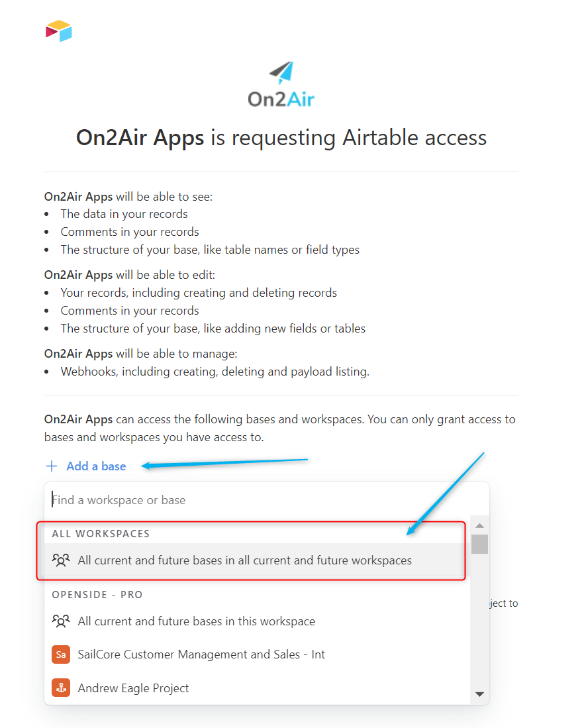Image resolution: width=582 pixels, height=728 pixels.
Task: Select SailCore Customer Management and Sales base
Action: click(201, 654)
